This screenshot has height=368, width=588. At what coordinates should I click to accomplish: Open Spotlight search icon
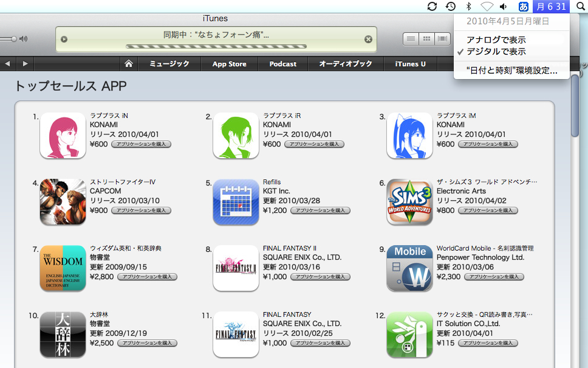click(581, 6)
